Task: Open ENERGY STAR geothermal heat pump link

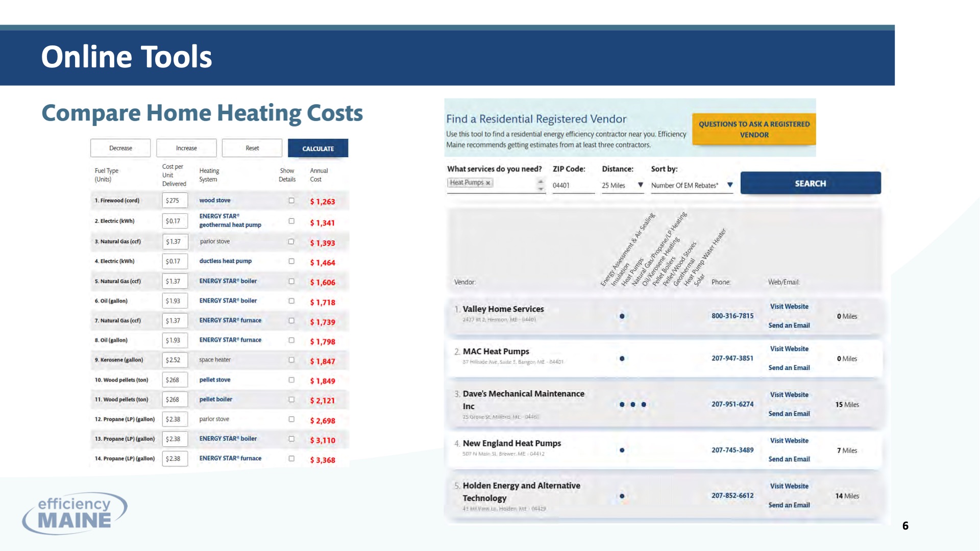Action: pyautogui.click(x=230, y=220)
